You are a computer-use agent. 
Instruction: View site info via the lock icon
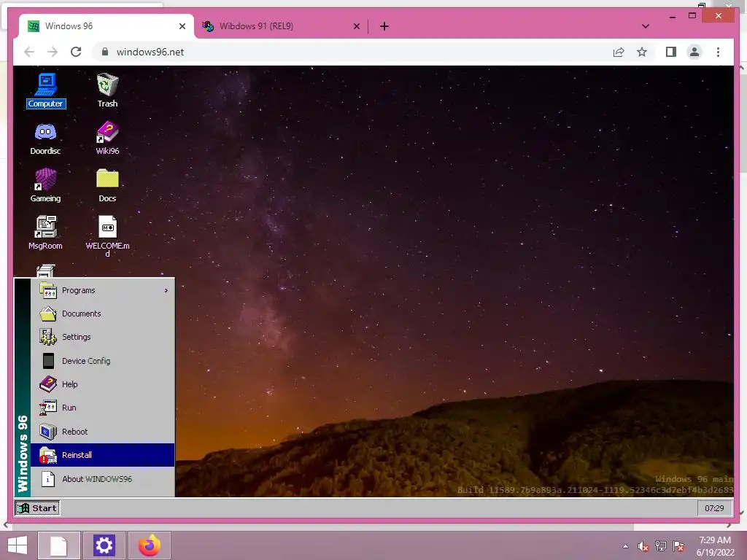[x=105, y=52]
